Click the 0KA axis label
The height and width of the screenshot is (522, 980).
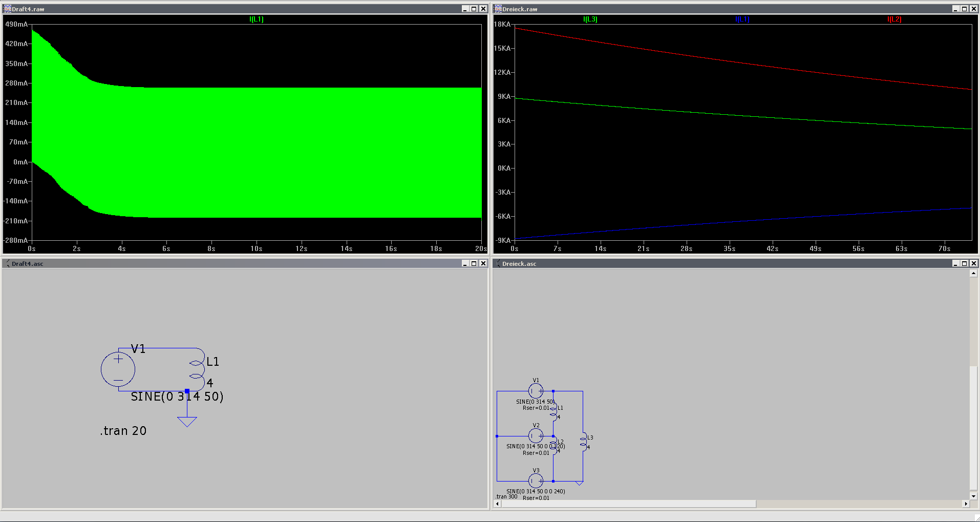[504, 168]
